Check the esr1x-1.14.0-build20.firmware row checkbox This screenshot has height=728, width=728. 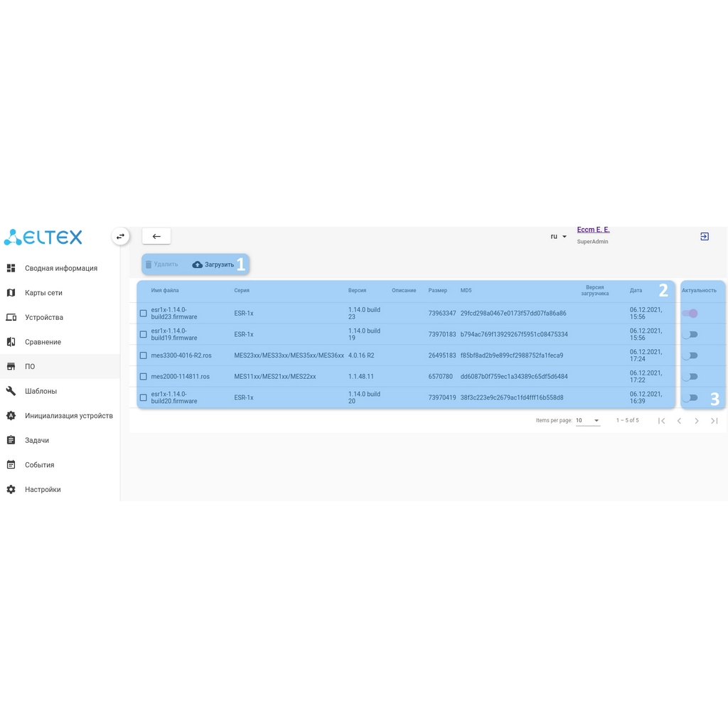(144, 398)
